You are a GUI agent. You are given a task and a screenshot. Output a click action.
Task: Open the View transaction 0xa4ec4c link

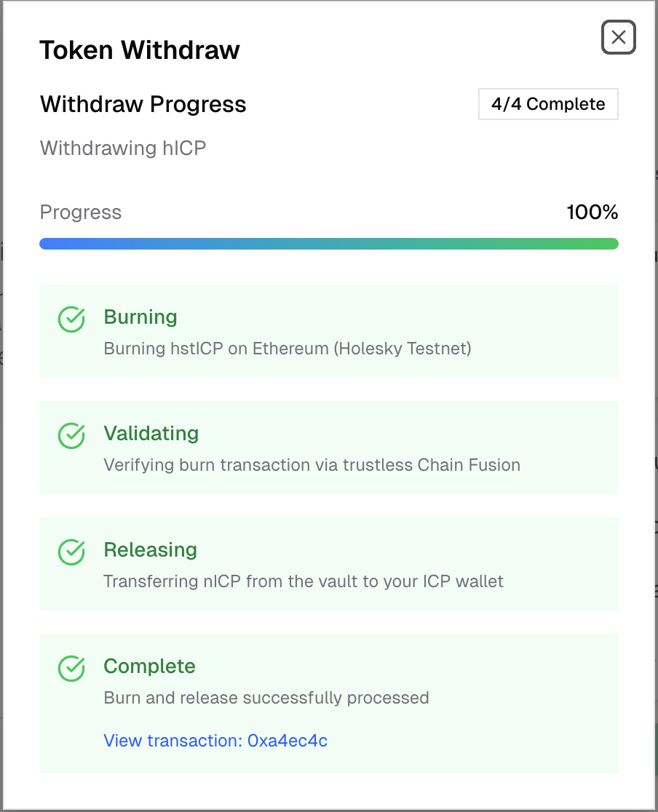(215, 741)
